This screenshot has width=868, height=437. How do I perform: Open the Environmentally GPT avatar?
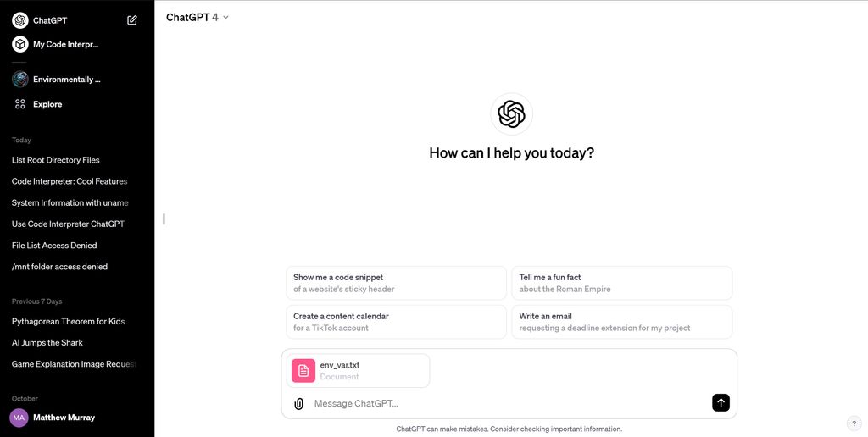[20, 80]
